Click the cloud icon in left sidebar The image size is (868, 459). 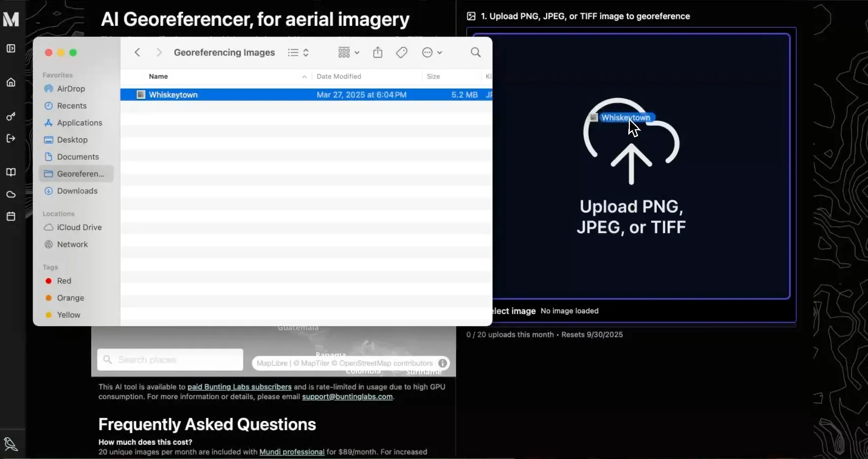pyautogui.click(x=11, y=195)
